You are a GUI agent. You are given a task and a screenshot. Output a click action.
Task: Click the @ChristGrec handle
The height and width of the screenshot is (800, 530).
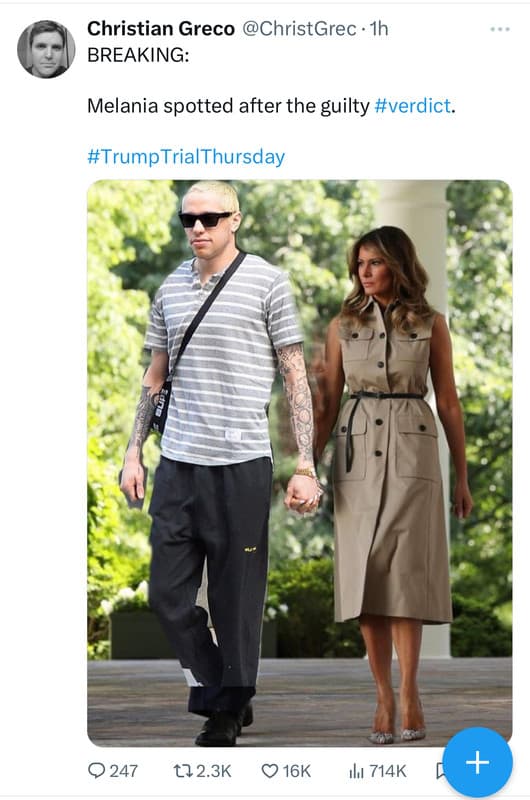[x=298, y=29]
